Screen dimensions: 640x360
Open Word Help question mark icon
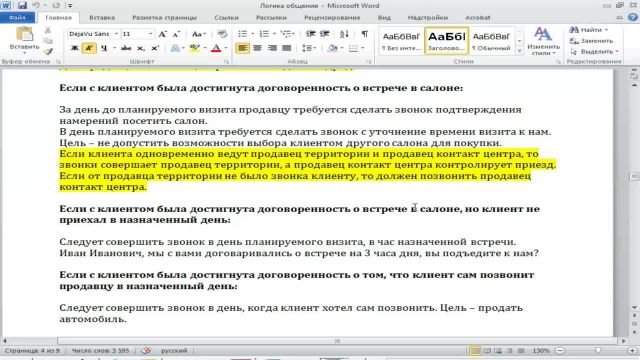(633, 18)
